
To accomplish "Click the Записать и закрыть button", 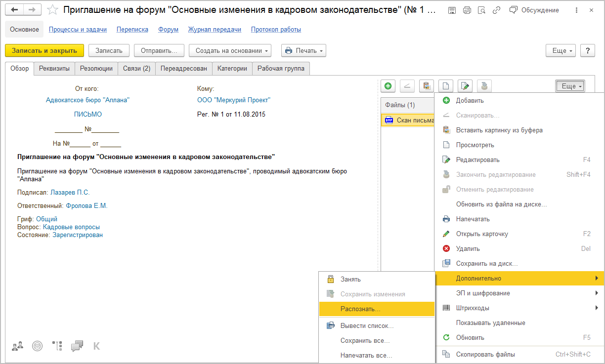I will click(x=44, y=50).
